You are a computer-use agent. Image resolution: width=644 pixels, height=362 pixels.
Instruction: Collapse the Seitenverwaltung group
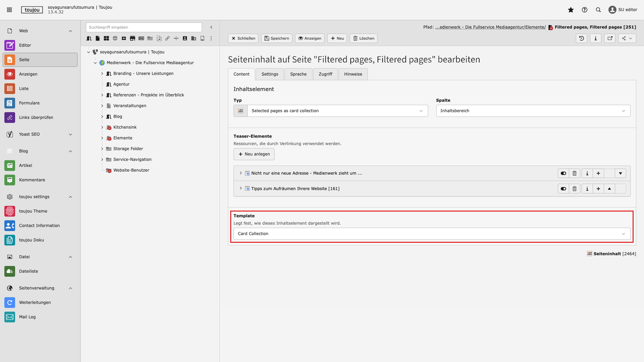point(40,288)
